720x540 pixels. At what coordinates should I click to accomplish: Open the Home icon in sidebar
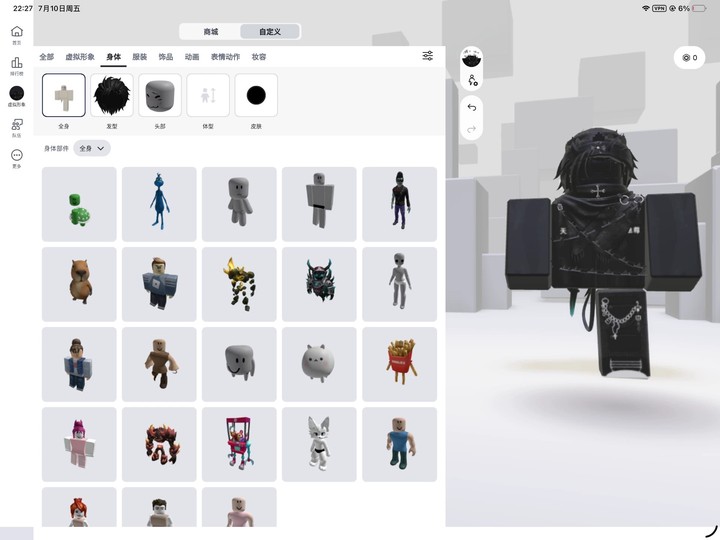pos(17,31)
